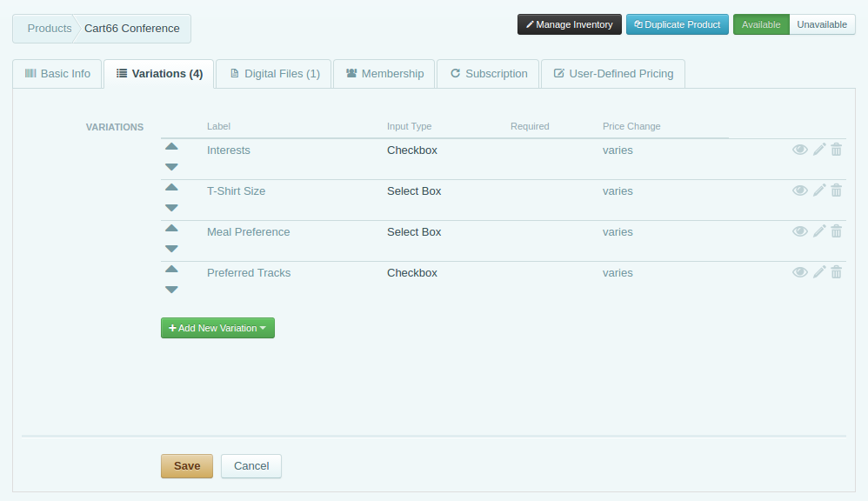Move T-Shirt Size variation up

click(171, 188)
